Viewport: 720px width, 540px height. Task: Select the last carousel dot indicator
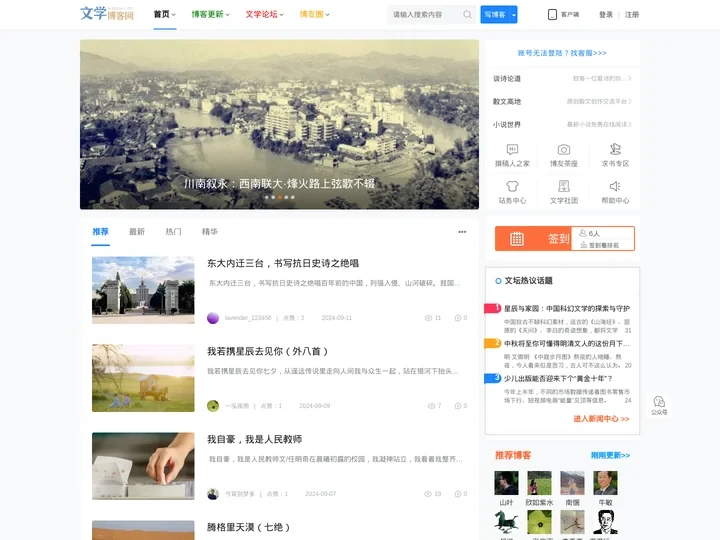pos(292,197)
